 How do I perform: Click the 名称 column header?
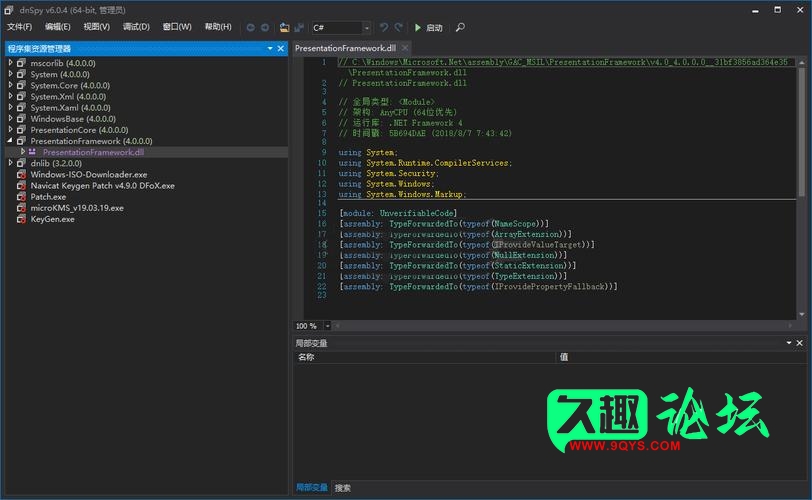click(x=425, y=357)
